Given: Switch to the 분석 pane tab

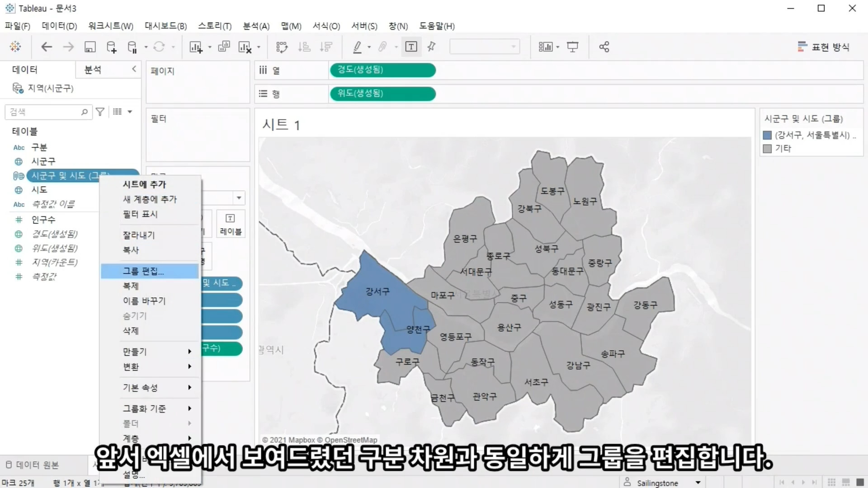Looking at the screenshot, I should pyautogui.click(x=93, y=70).
